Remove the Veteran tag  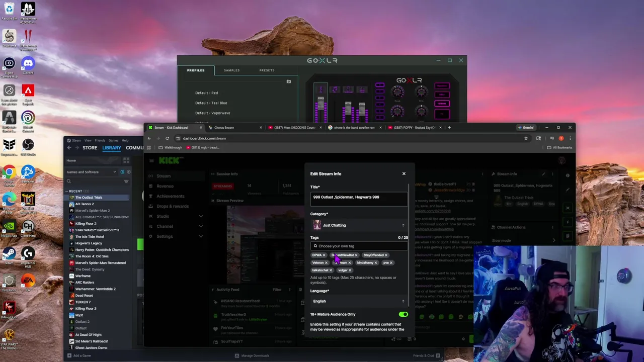pos(326,262)
